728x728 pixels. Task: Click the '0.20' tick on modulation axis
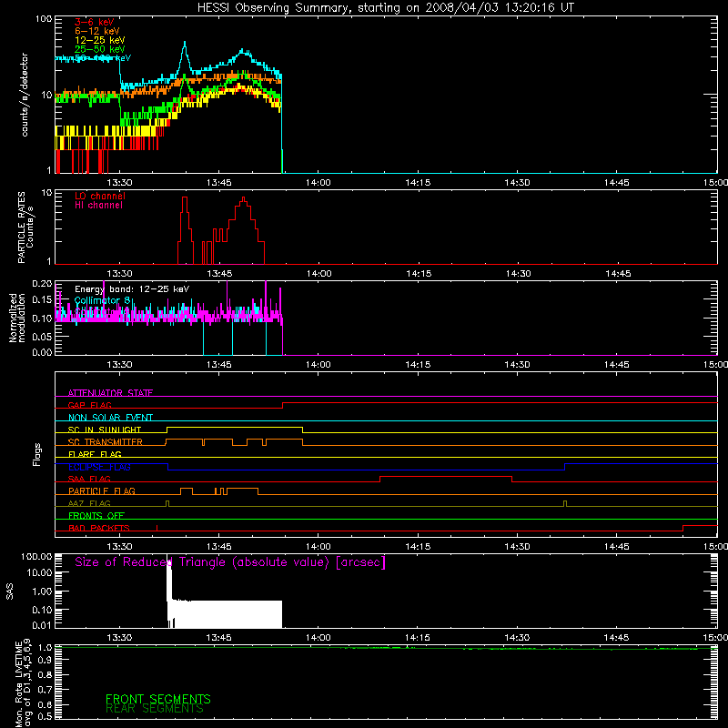click(x=42, y=283)
